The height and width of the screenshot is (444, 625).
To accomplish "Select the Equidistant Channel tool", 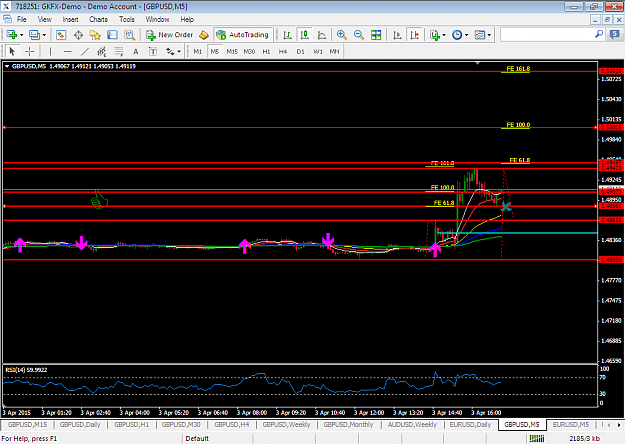I will (102, 51).
